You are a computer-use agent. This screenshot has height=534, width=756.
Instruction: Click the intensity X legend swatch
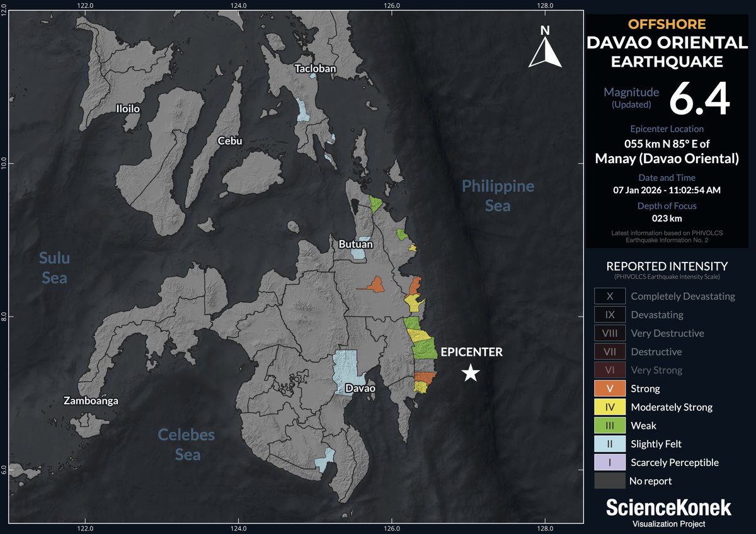(609, 296)
